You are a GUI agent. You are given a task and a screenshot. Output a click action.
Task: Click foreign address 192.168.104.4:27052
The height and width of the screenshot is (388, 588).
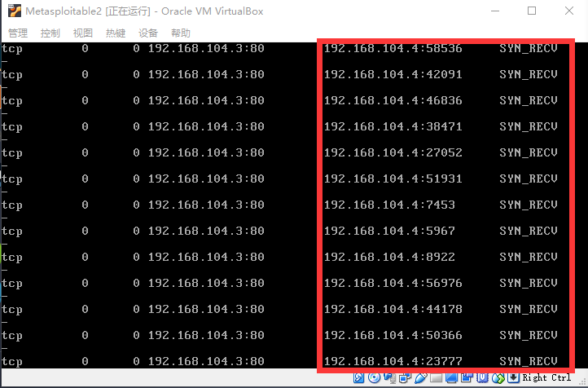pos(393,152)
